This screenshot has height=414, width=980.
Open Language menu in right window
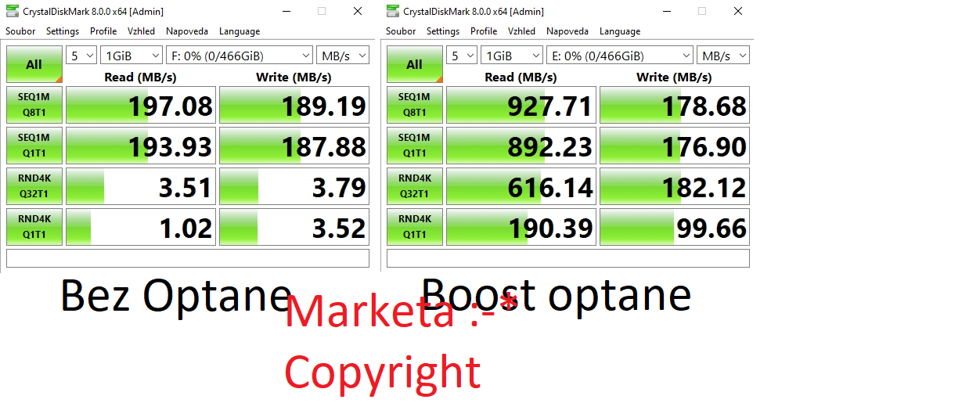point(620,31)
